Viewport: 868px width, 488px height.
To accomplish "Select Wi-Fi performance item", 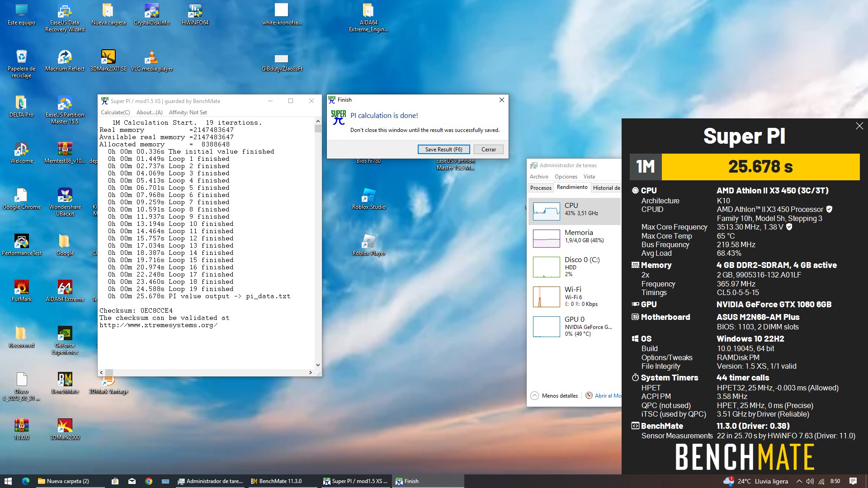I will (575, 296).
